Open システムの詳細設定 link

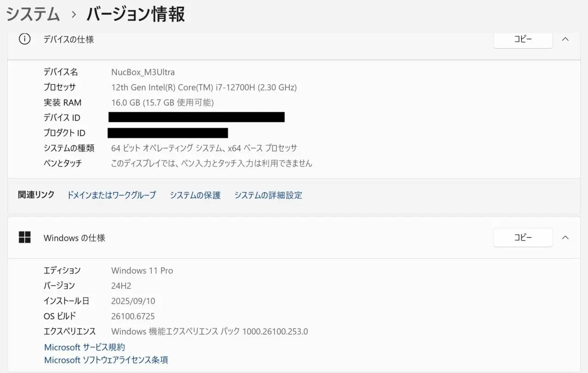268,195
